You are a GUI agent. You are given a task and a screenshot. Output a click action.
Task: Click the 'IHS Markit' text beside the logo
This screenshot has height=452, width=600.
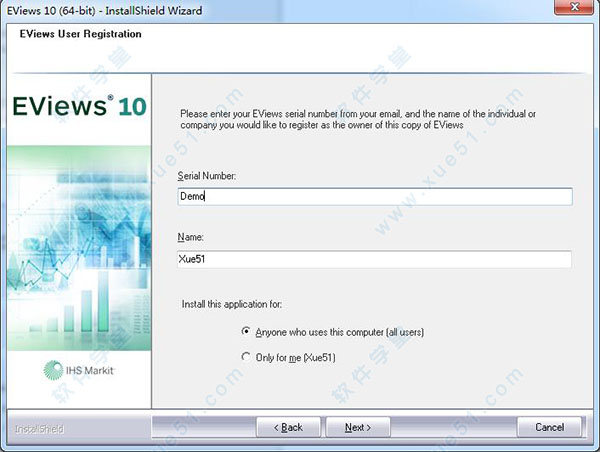[x=92, y=370]
